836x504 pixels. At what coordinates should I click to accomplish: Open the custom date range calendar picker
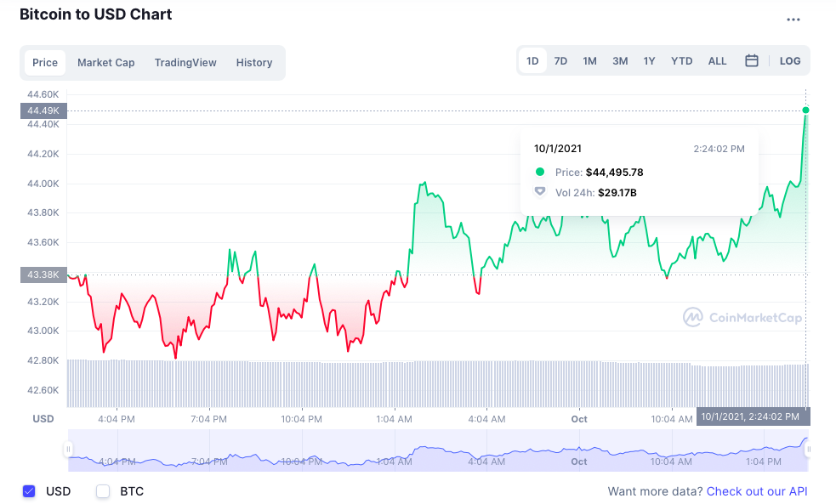(x=752, y=60)
